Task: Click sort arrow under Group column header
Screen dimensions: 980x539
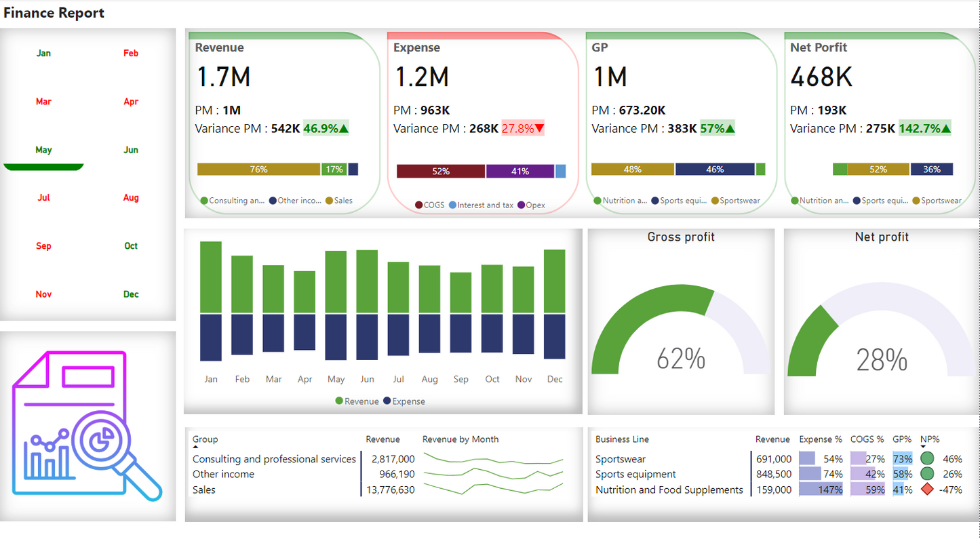Action: [x=195, y=447]
